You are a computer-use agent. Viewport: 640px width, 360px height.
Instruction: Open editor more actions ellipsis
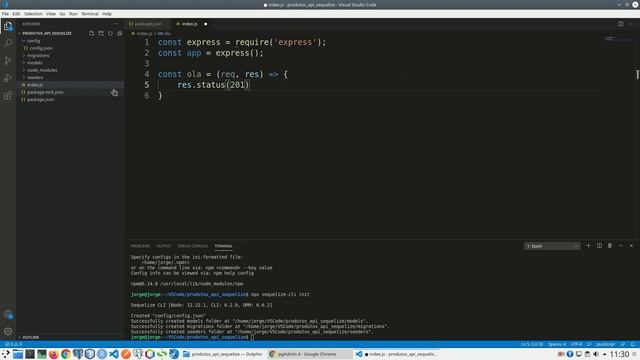[x=631, y=24]
